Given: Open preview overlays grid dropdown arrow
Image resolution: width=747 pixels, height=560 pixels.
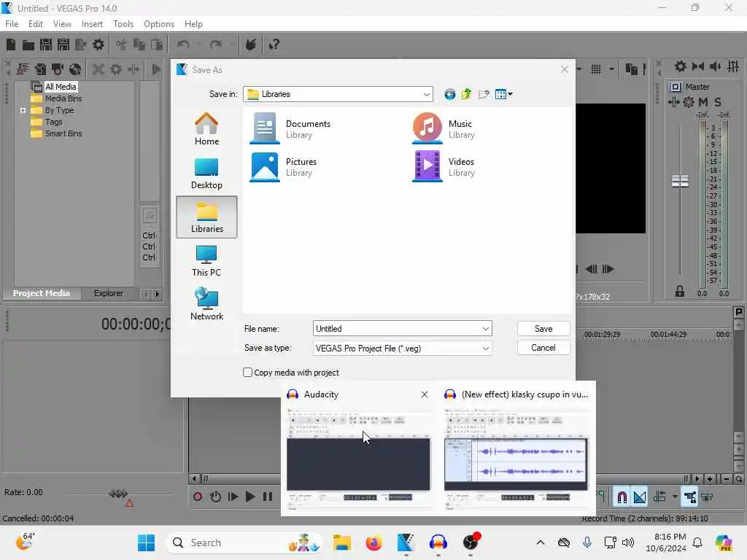Looking at the screenshot, I should 611,69.
